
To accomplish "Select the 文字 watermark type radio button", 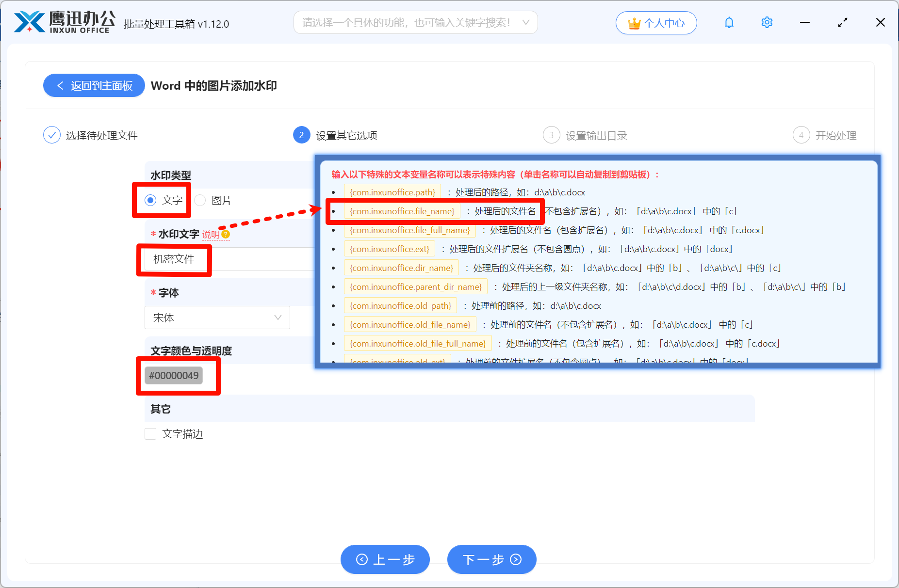I will [x=150, y=200].
